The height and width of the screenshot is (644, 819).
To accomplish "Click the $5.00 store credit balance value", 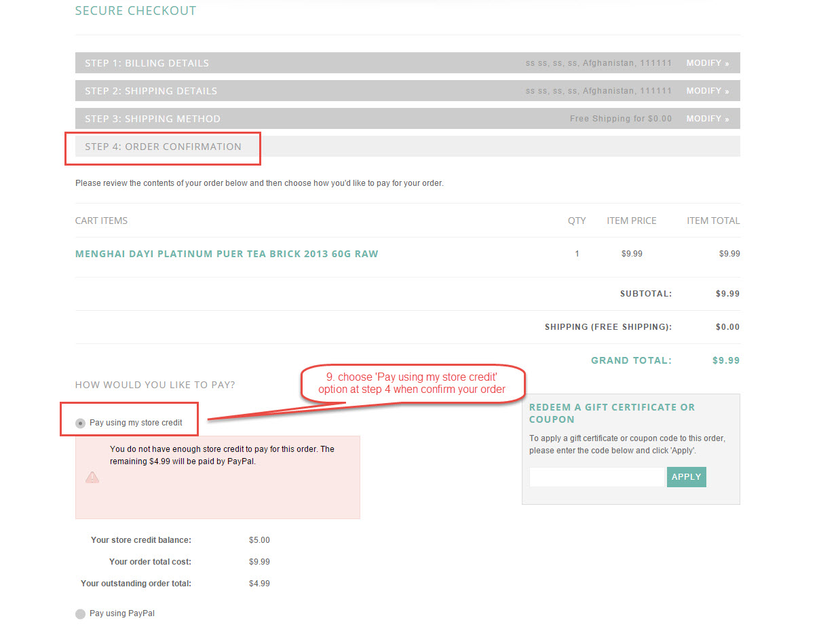I will coord(259,540).
